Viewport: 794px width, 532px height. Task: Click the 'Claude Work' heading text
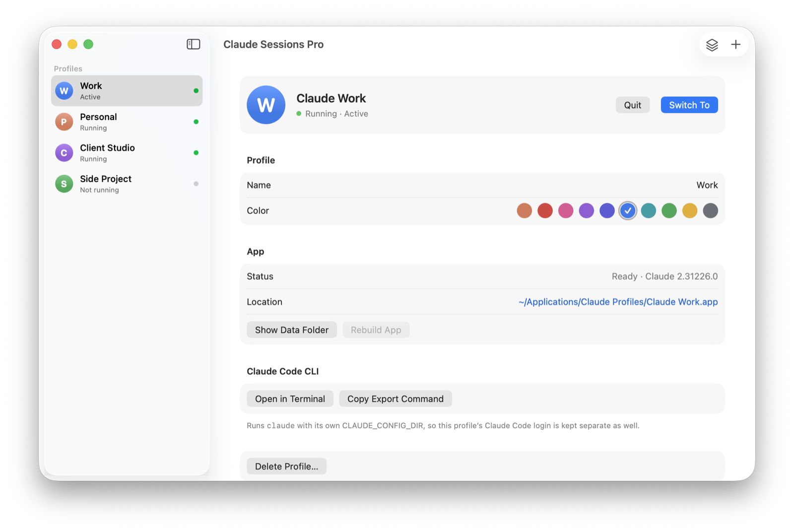(331, 98)
